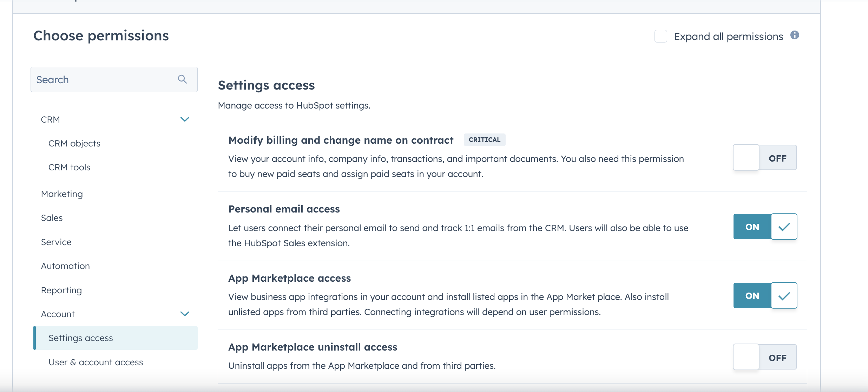Disable App Marketplace access toggle
Image resolution: width=868 pixels, height=392 pixels.
pos(765,295)
